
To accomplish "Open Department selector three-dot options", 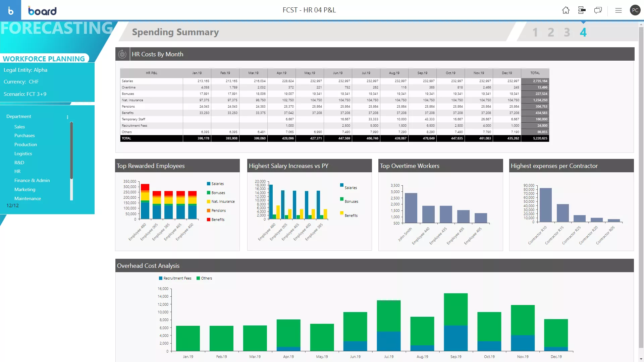I will click(67, 117).
